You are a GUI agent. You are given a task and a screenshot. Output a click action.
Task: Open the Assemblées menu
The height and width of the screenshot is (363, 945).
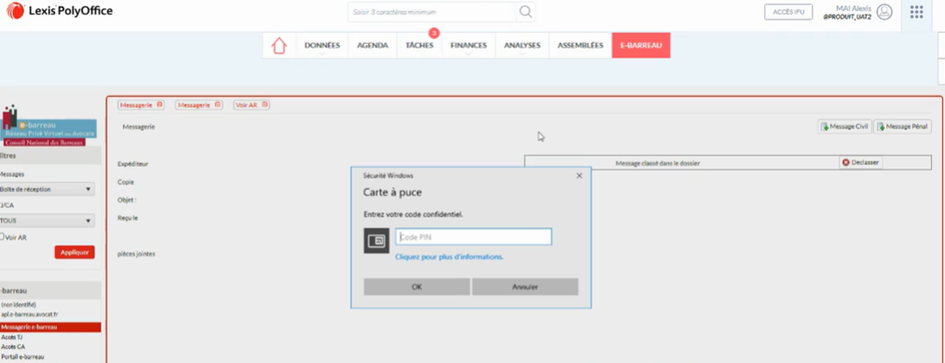click(x=580, y=46)
